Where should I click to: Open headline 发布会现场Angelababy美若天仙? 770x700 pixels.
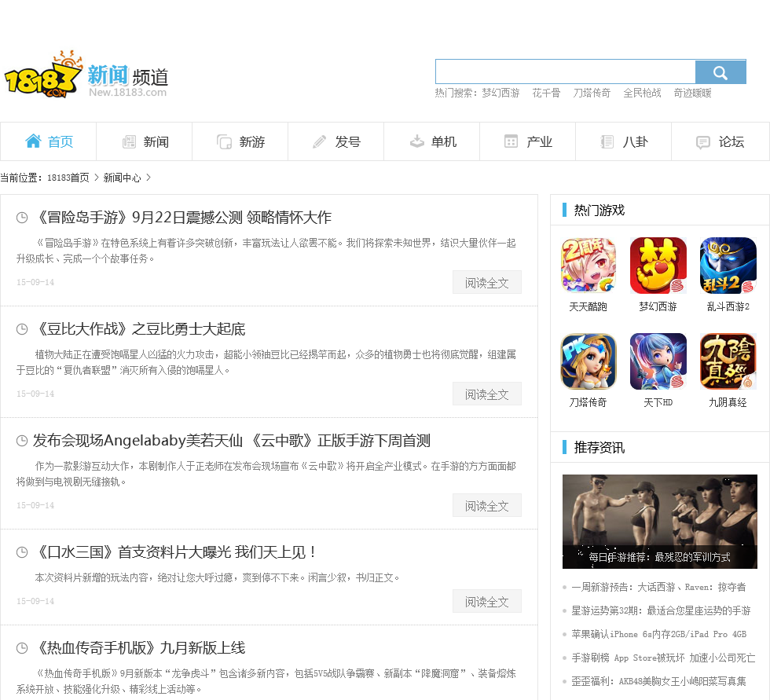click(x=231, y=441)
